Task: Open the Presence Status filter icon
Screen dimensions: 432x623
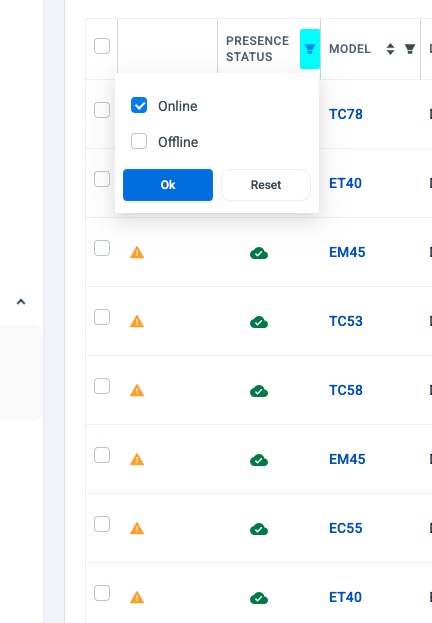Action: pos(310,49)
